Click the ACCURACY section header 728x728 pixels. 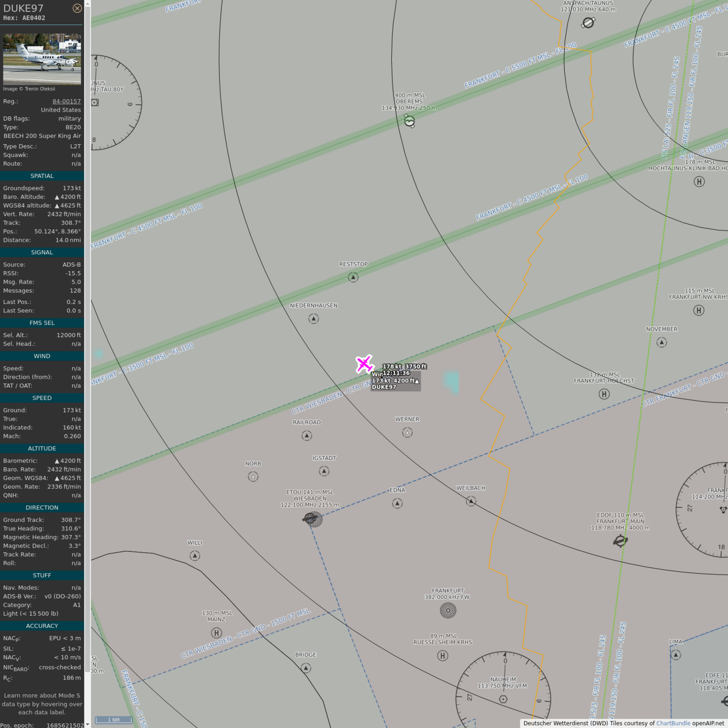coord(42,626)
